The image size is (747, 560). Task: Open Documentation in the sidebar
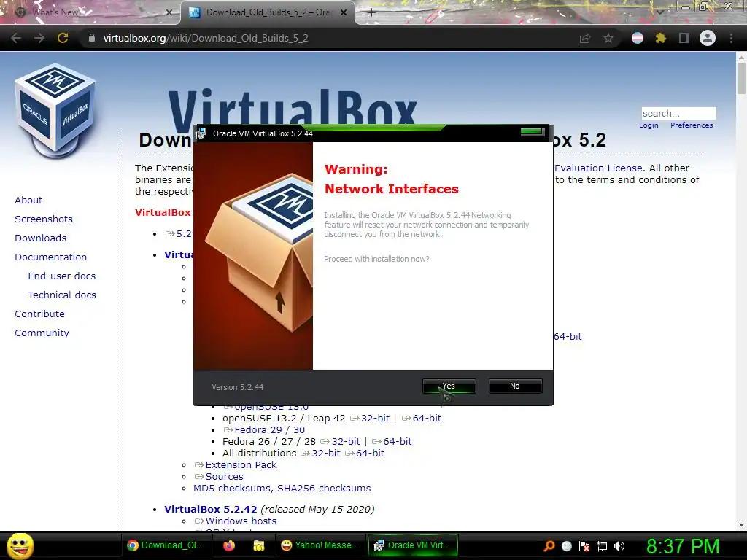[x=50, y=257]
